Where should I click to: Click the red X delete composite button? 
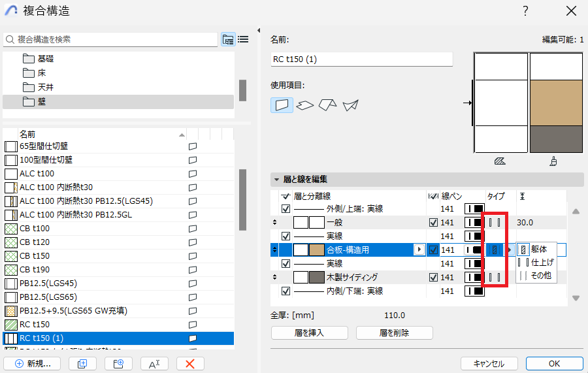coord(190,363)
